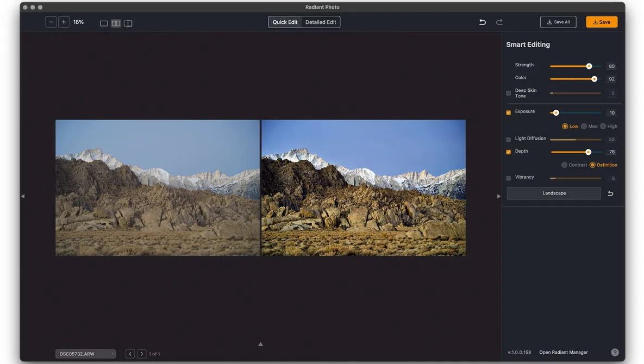Open the DSC05732.ARW filename dropdown
The width and height of the screenshot is (644, 364).
click(x=85, y=353)
